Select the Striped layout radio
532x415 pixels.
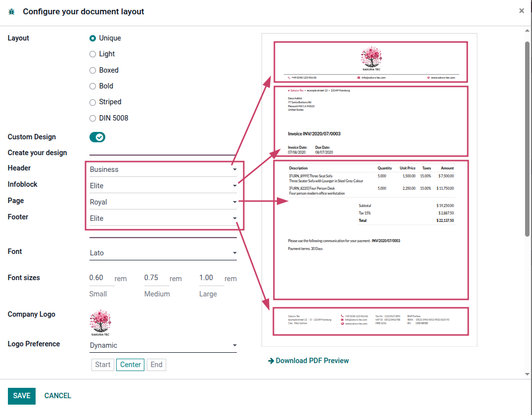coord(92,102)
